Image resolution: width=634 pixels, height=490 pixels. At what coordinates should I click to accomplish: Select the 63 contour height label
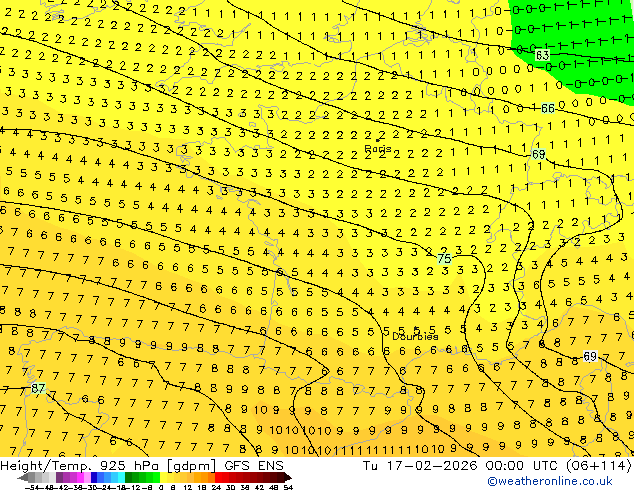pyautogui.click(x=542, y=55)
